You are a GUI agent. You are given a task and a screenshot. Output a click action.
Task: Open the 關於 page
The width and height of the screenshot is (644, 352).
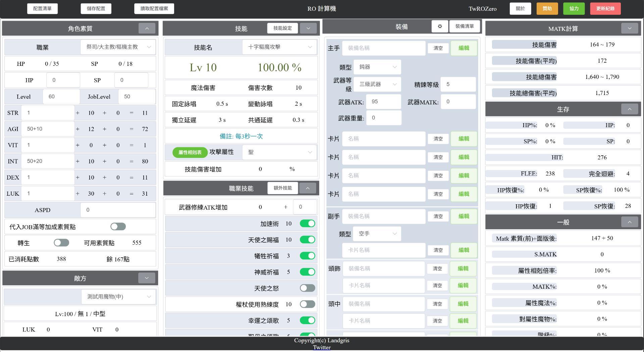520,9
